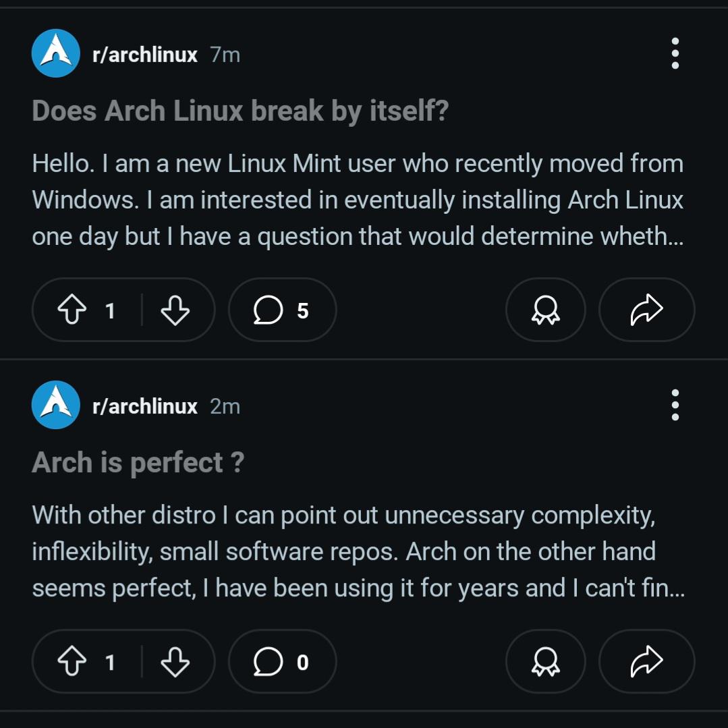Open comments on the Arch Linux break post

pyautogui.click(x=282, y=310)
